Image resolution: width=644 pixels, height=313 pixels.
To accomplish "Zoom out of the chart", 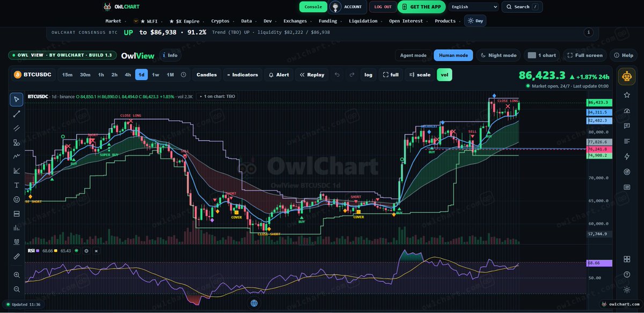I will [16, 289].
